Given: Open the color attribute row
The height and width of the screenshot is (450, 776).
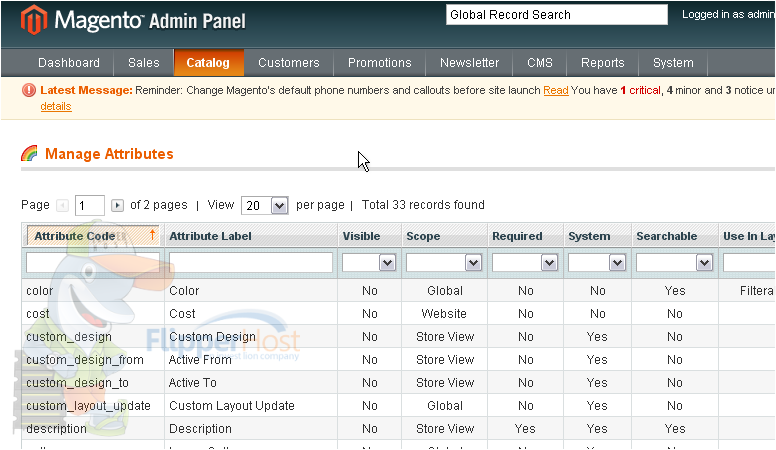Looking at the screenshot, I should click(x=398, y=291).
